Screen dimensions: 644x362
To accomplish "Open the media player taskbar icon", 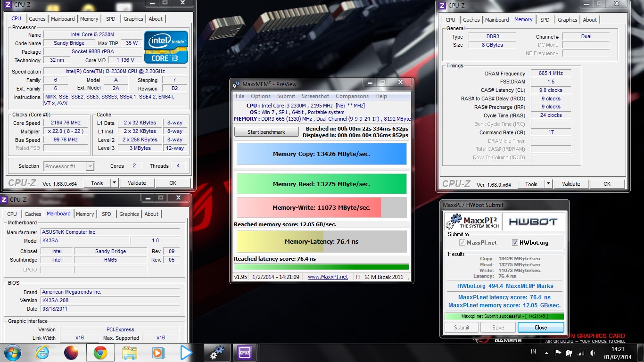I will pos(158,353).
